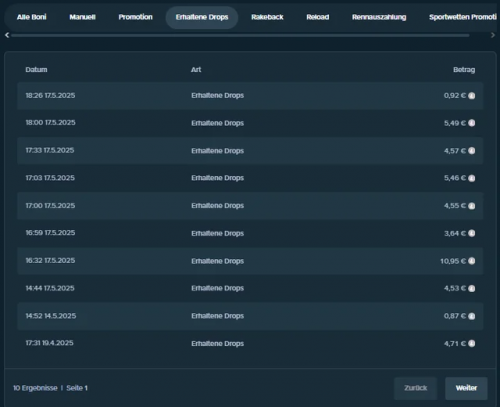This screenshot has width=500, height=407.
Task: Click the Datum column header
Action: [36, 70]
